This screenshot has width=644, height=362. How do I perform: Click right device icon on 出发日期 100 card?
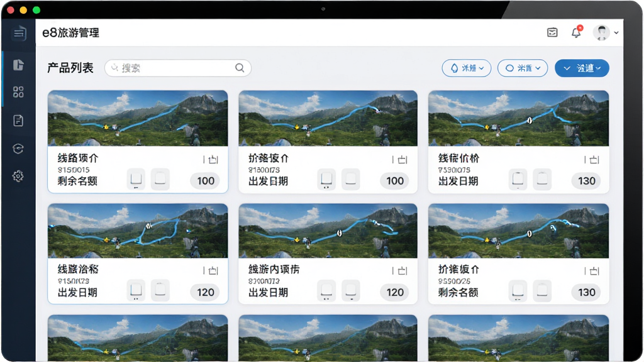(351, 179)
